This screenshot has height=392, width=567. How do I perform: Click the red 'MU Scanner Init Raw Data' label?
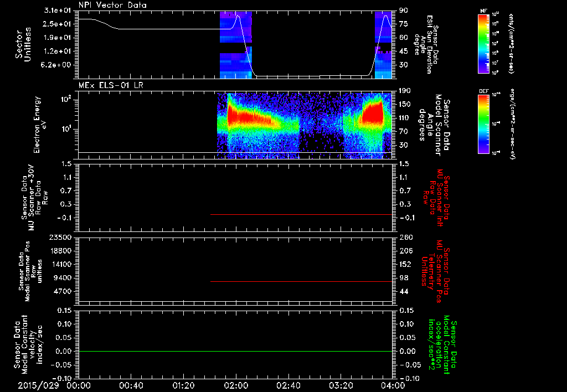(x=436, y=198)
